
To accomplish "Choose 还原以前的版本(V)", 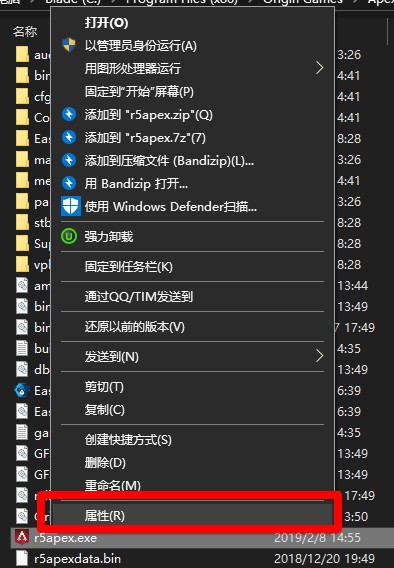I will [x=134, y=327].
